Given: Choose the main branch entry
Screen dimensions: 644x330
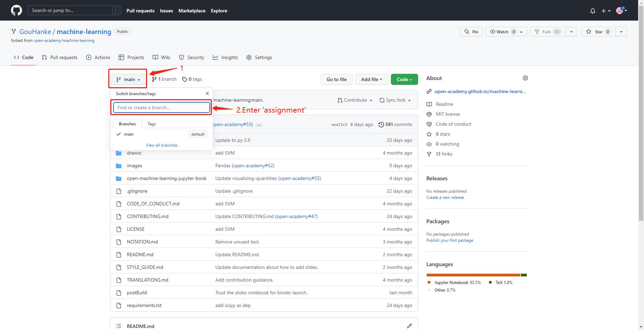Looking at the screenshot, I should coord(162,134).
